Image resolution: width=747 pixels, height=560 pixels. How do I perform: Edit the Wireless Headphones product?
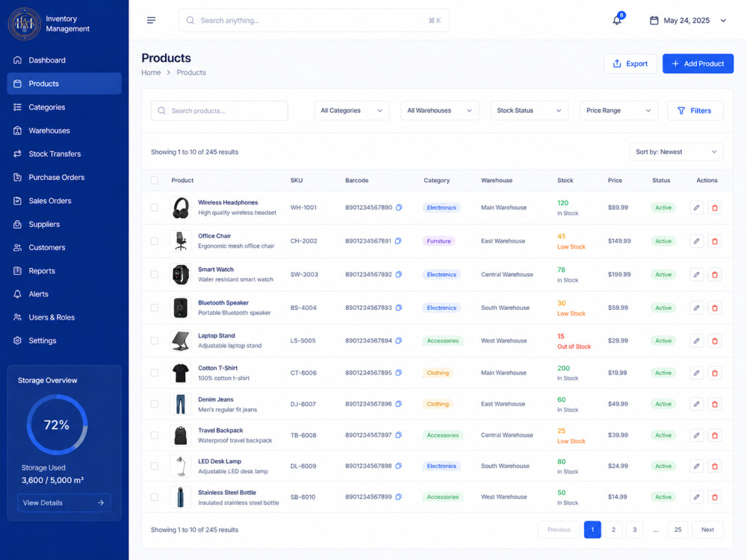(696, 208)
